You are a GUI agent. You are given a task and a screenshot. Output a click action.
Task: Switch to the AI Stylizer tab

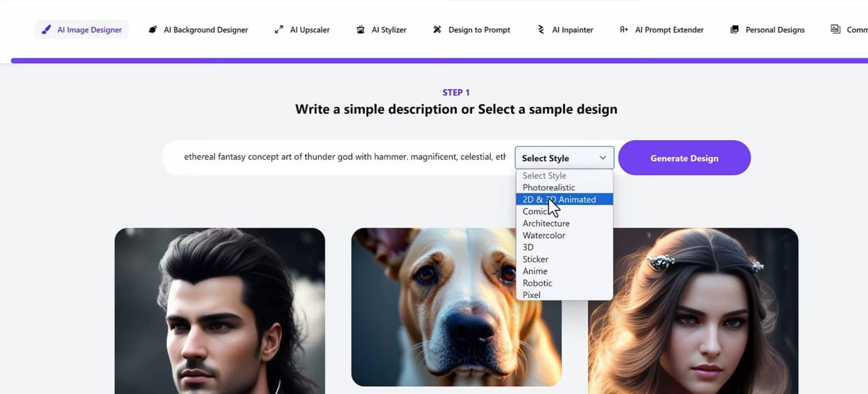click(381, 29)
